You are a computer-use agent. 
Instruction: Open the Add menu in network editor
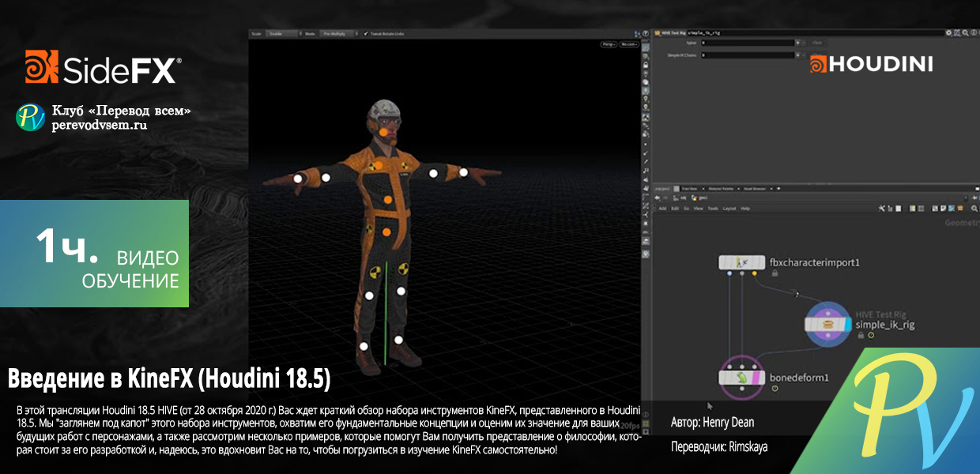662,209
